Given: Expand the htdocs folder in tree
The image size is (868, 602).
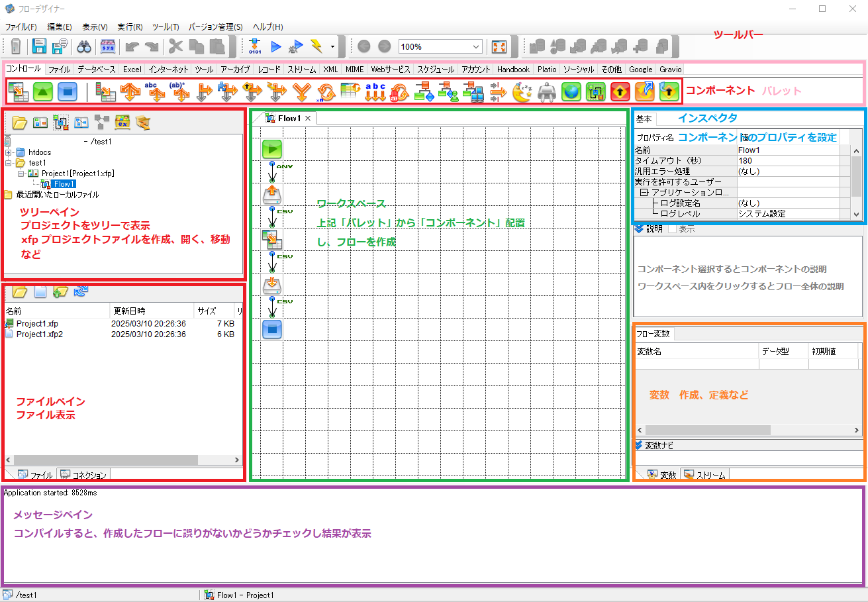Looking at the screenshot, I should (x=8, y=152).
